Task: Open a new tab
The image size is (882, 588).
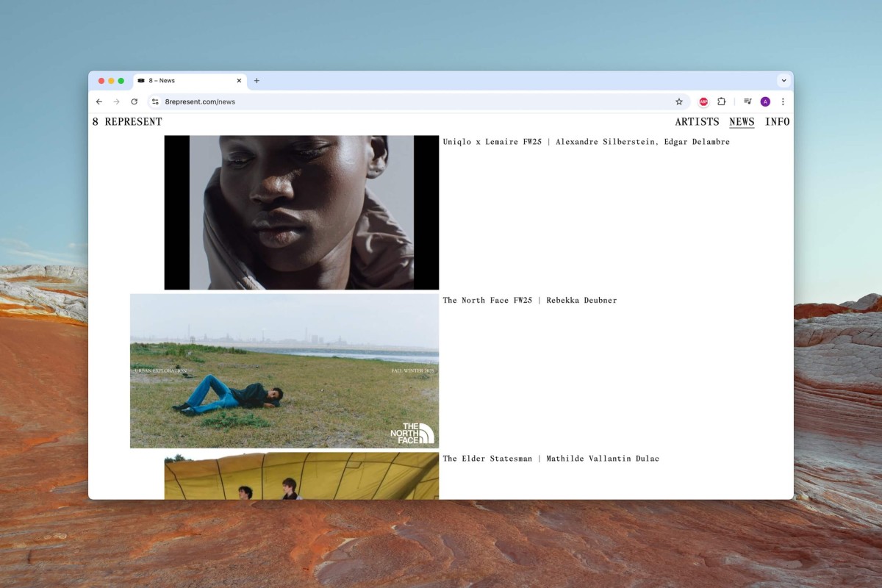Action: pos(257,81)
